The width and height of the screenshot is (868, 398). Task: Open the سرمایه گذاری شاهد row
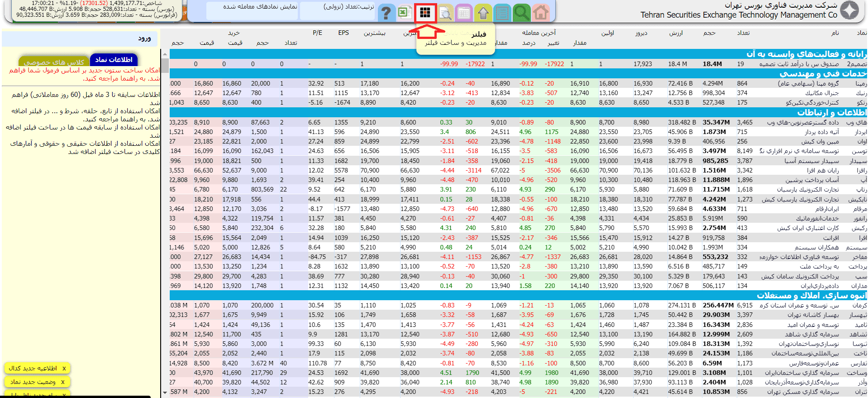(518, 334)
